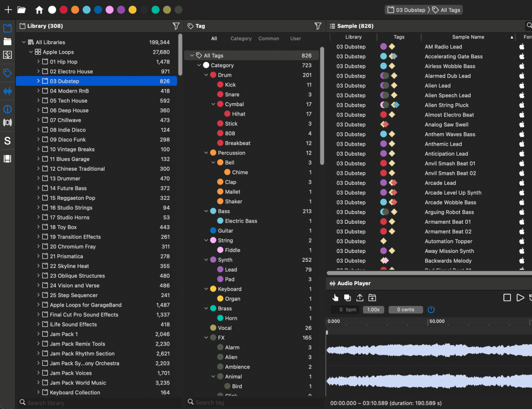
Task: Click the filter icon in the Library panel
Action: [x=176, y=26]
